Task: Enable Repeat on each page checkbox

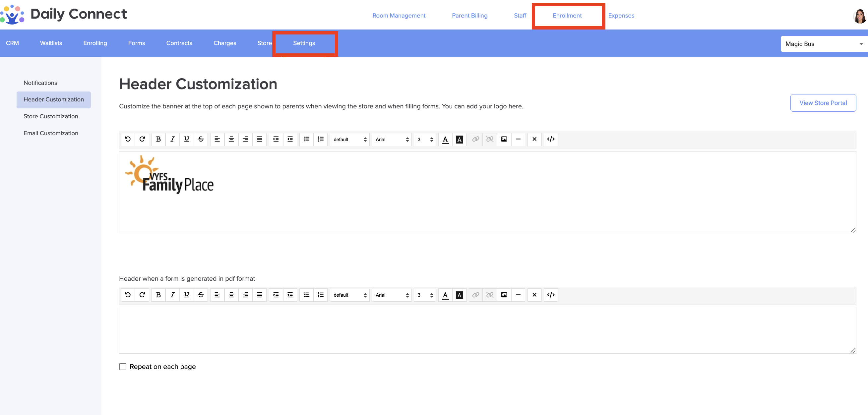Action: click(x=123, y=367)
